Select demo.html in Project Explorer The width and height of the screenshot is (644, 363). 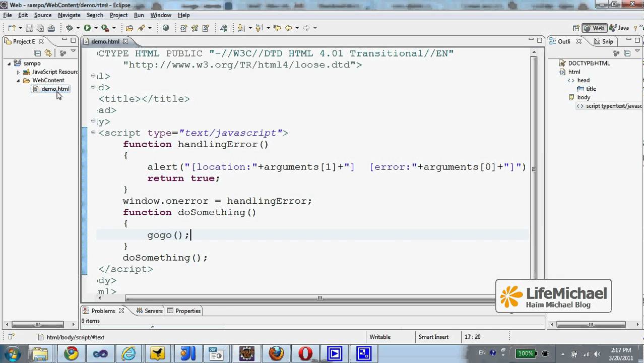(x=51, y=89)
